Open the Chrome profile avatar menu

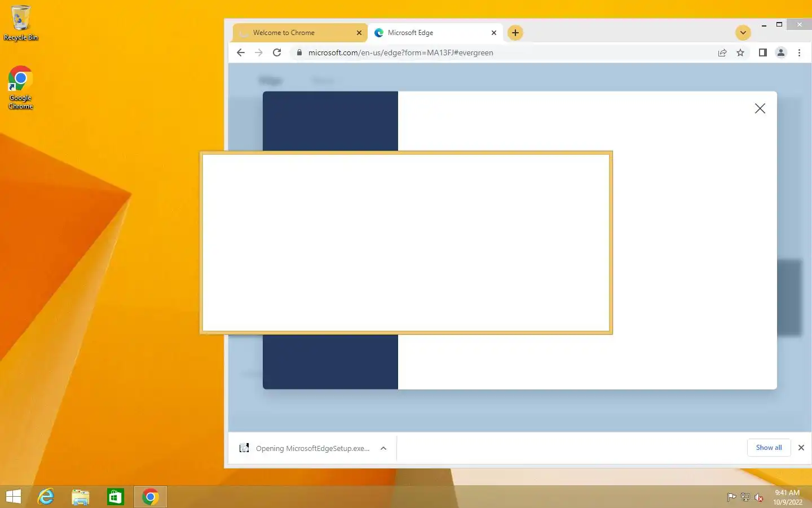tap(781, 52)
